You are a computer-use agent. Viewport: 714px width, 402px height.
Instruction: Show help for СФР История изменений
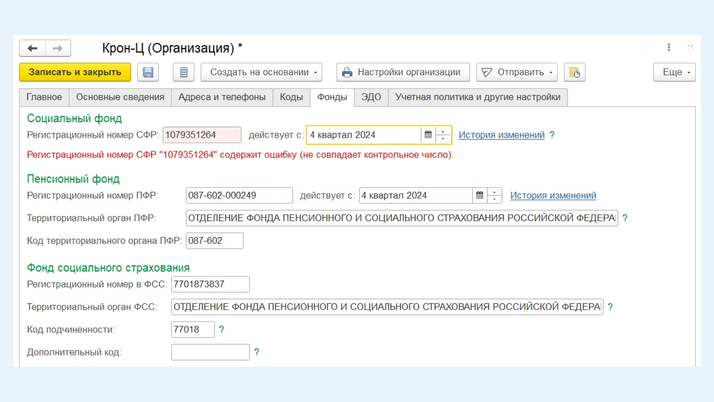pos(552,135)
